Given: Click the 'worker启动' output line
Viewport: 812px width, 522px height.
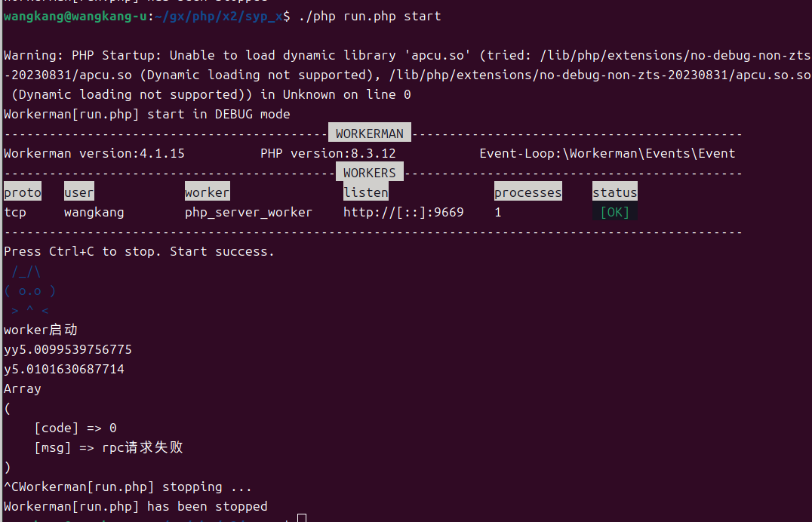Looking at the screenshot, I should (41, 330).
